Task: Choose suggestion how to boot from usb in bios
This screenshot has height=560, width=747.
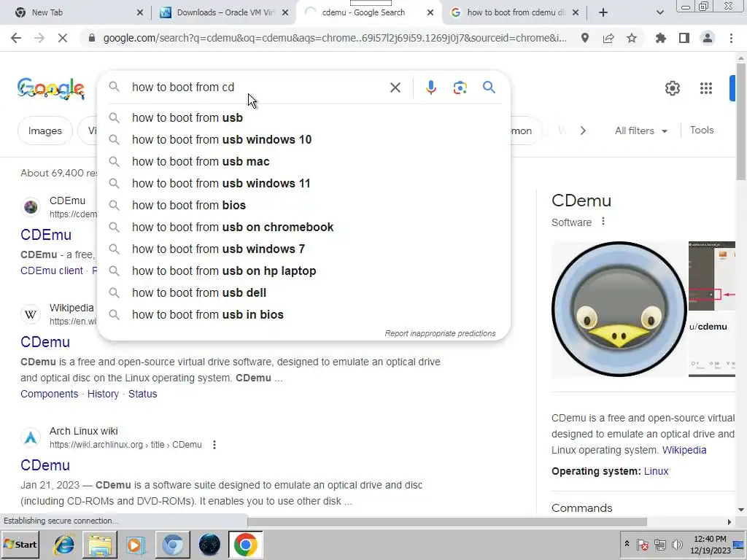Action: 303,315
